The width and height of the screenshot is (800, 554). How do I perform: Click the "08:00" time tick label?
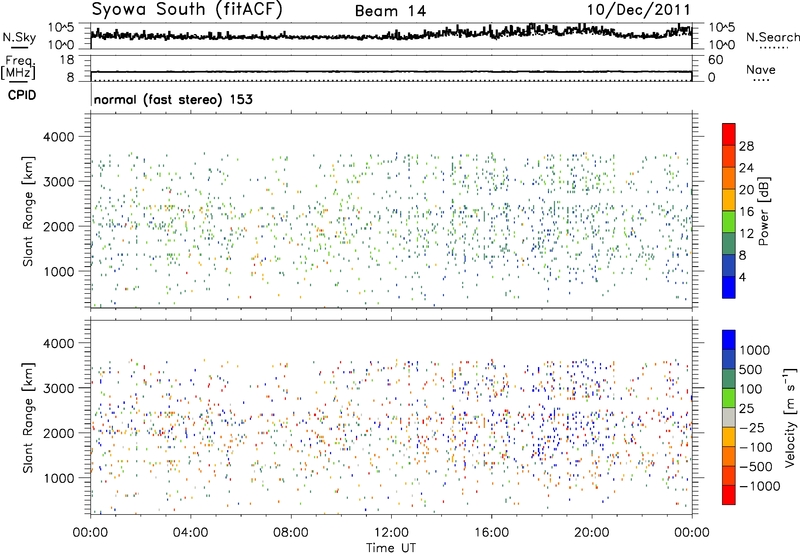(x=290, y=533)
